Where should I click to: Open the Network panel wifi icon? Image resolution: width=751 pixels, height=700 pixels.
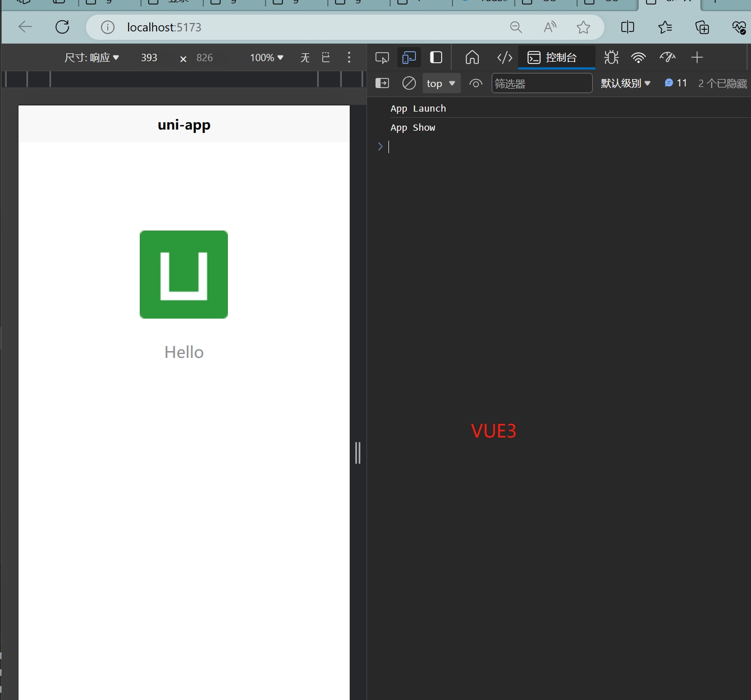click(638, 57)
